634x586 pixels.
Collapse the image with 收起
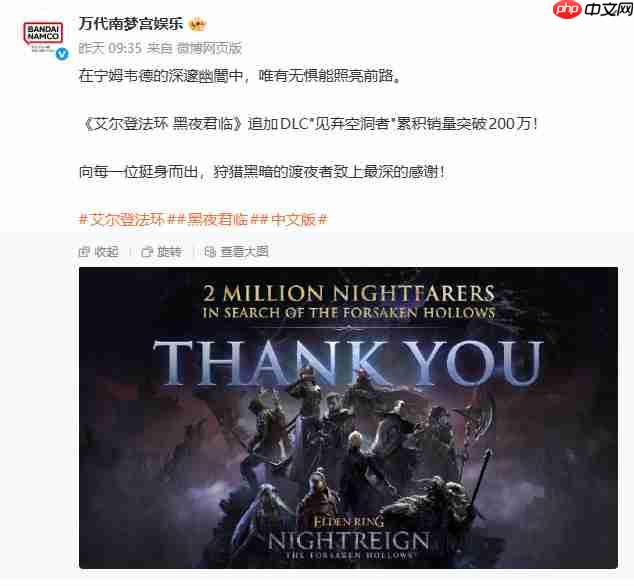pyautogui.click(x=106, y=252)
